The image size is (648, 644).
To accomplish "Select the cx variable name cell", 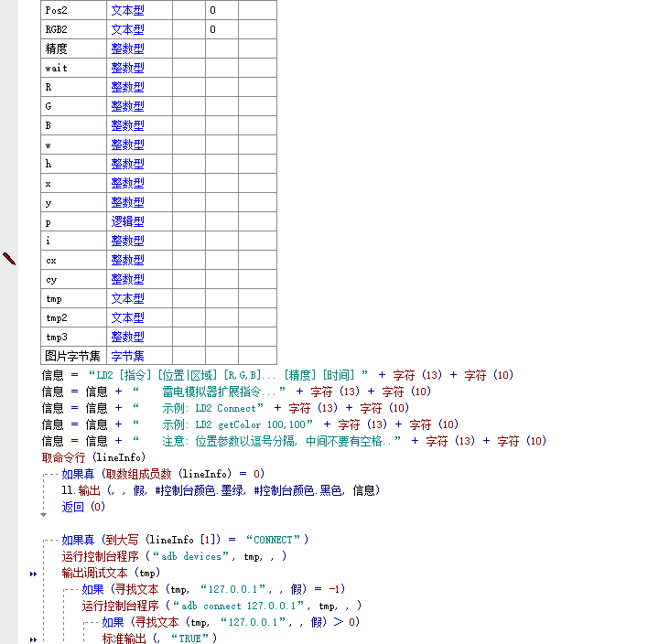I will tap(73, 260).
